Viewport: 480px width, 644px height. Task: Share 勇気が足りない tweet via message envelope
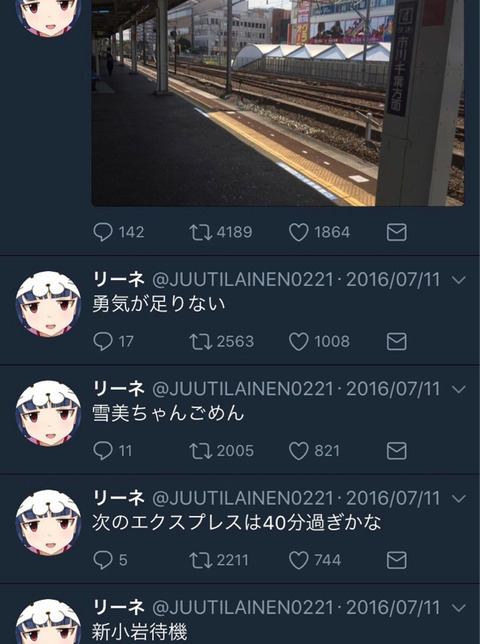pyautogui.click(x=397, y=341)
